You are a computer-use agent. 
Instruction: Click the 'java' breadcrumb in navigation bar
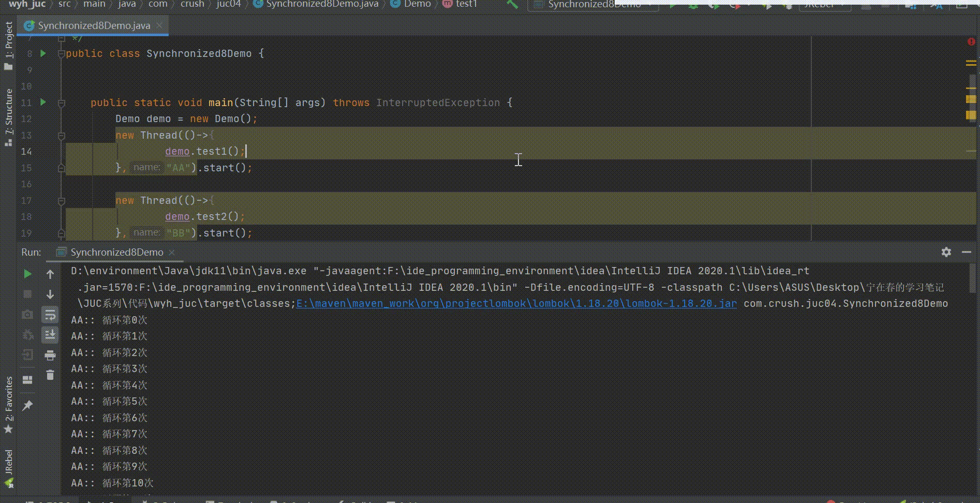click(x=126, y=4)
